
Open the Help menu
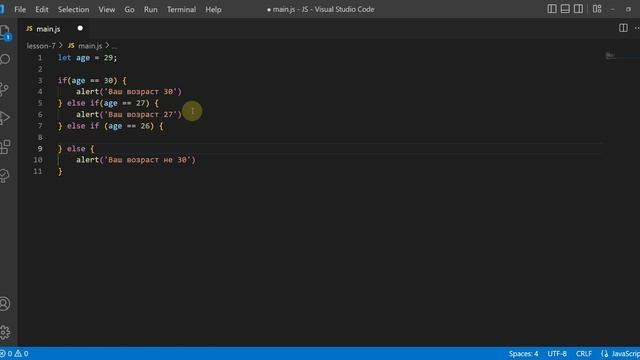pos(213,9)
